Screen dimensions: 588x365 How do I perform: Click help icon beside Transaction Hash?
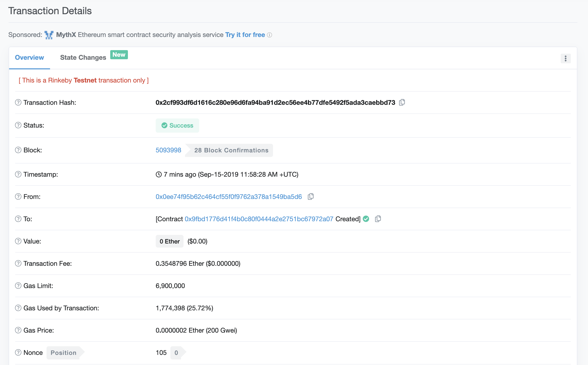[18, 102]
